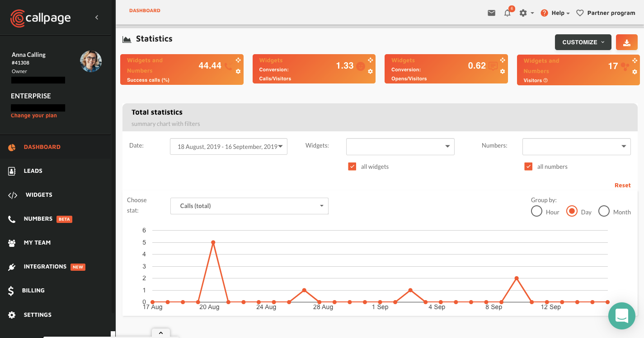Open Integrations in the sidebar menu
Screen dimensions: 644x338
coord(45,267)
